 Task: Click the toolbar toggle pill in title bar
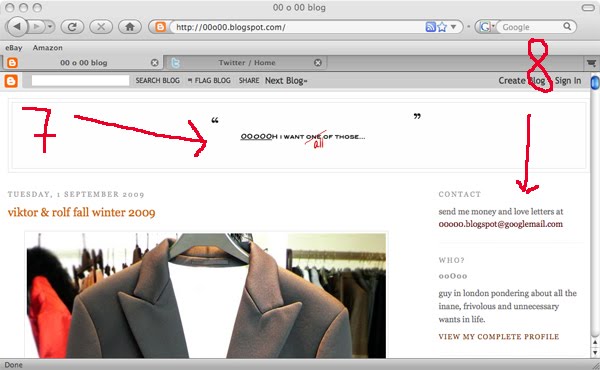[588, 8]
